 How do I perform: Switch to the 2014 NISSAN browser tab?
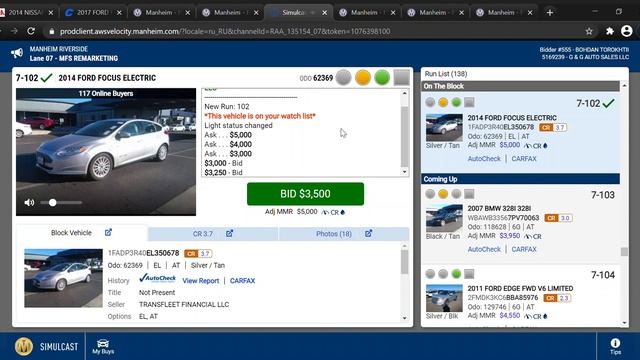click(x=27, y=13)
